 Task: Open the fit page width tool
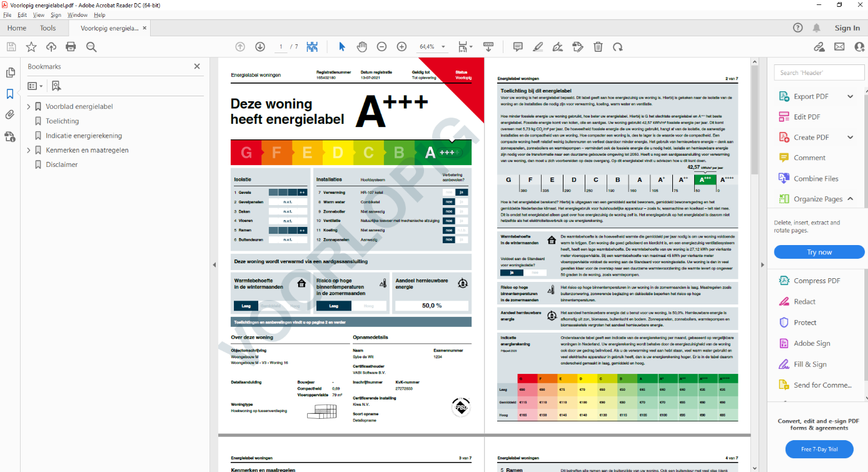click(x=465, y=47)
